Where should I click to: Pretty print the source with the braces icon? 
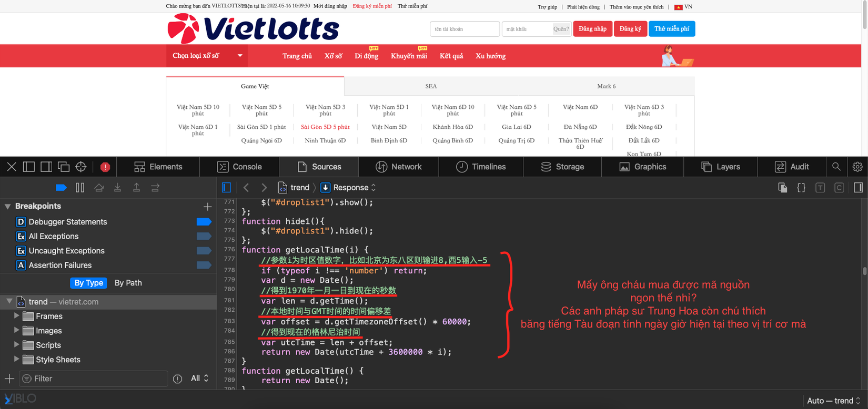[x=801, y=188]
